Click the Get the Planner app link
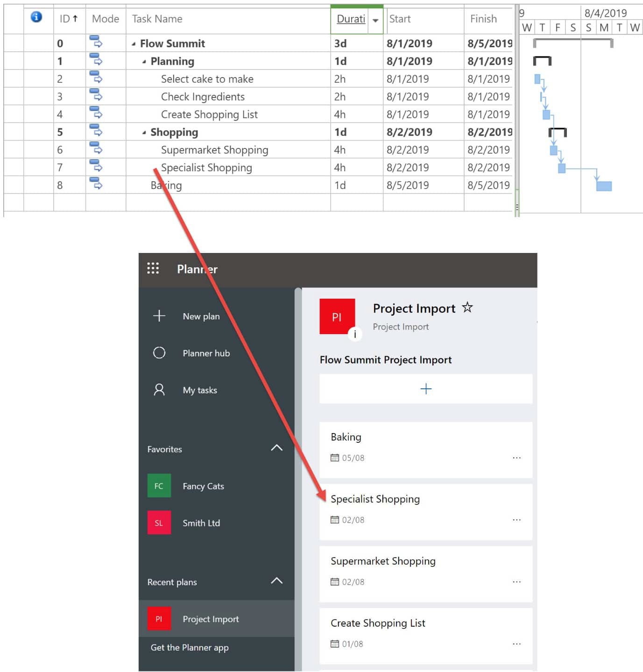Viewport: 643px width, 672px height. pyautogui.click(x=190, y=647)
